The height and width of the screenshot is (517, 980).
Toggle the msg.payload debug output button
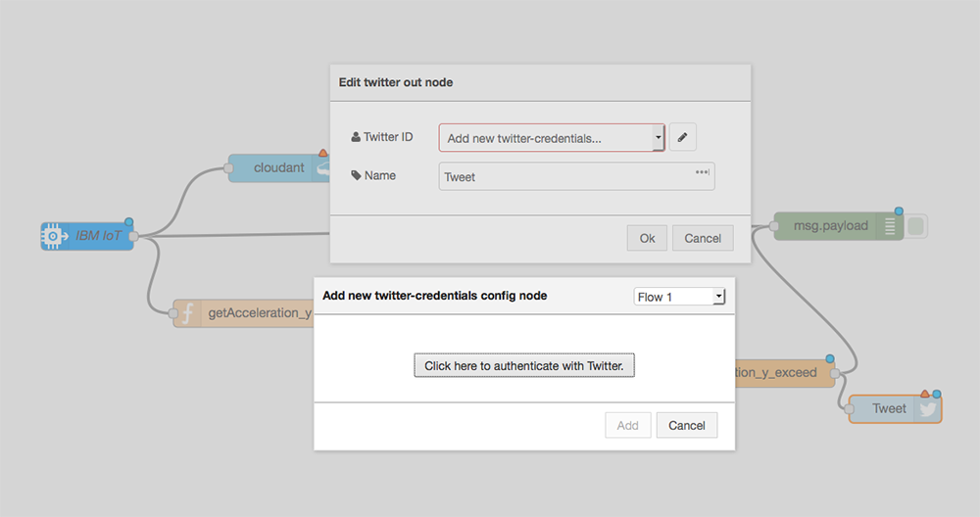click(916, 226)
